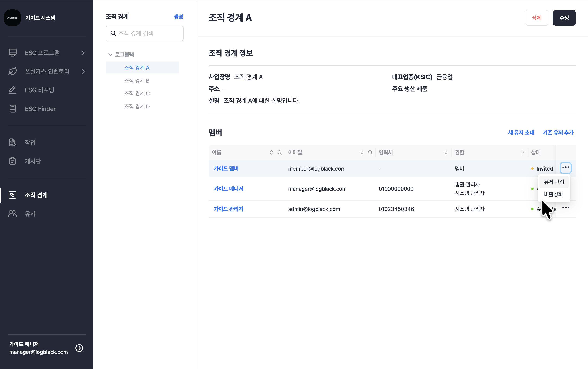Click the 삭제 button
This screenshot has width=588, height=369.
(536, 18)
